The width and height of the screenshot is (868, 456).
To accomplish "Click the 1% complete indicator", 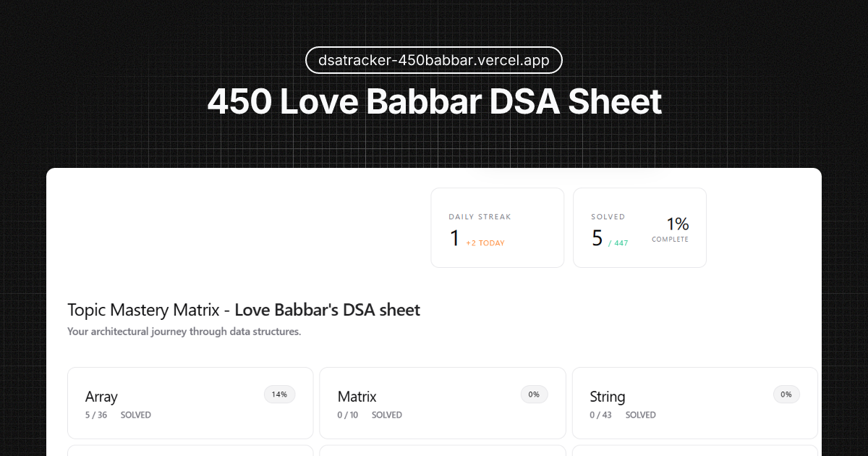I will pyautogui.click(x=671, y=229).
